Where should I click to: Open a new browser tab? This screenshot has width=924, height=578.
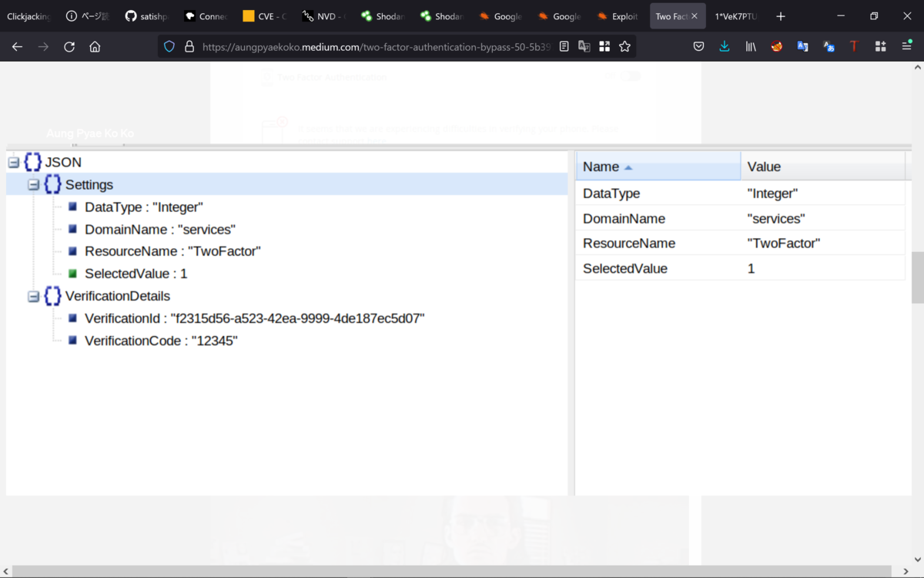tap(781, 16)
